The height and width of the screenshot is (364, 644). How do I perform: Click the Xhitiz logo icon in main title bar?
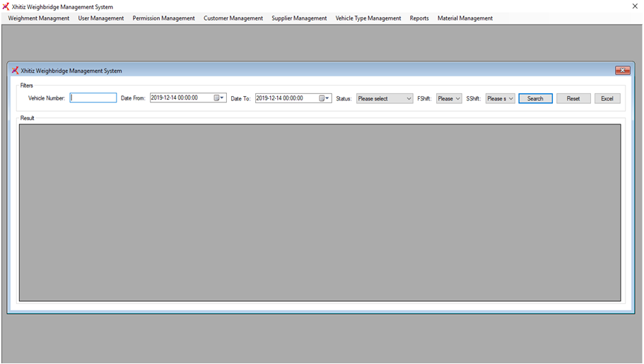pyautogui.click(x=6, y=6)
